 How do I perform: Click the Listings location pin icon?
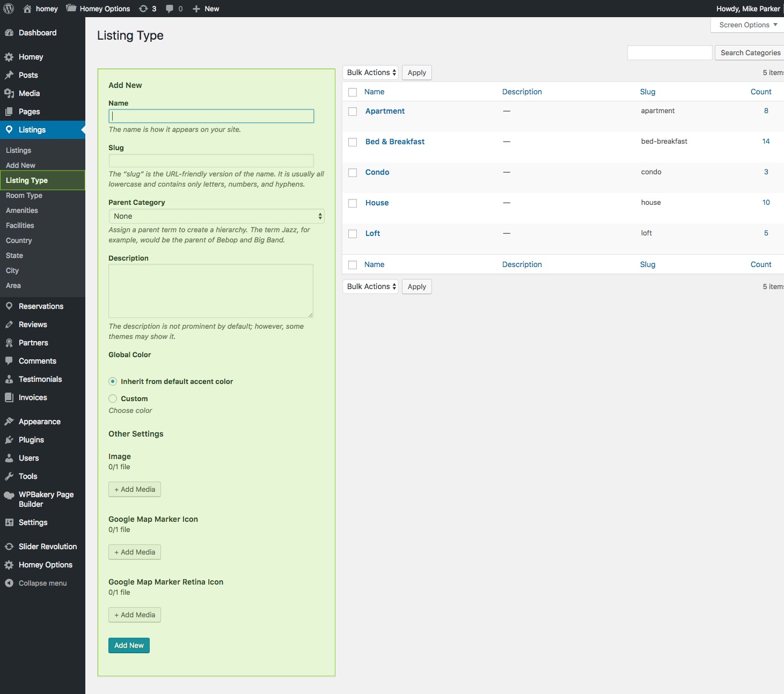(9, 129)
